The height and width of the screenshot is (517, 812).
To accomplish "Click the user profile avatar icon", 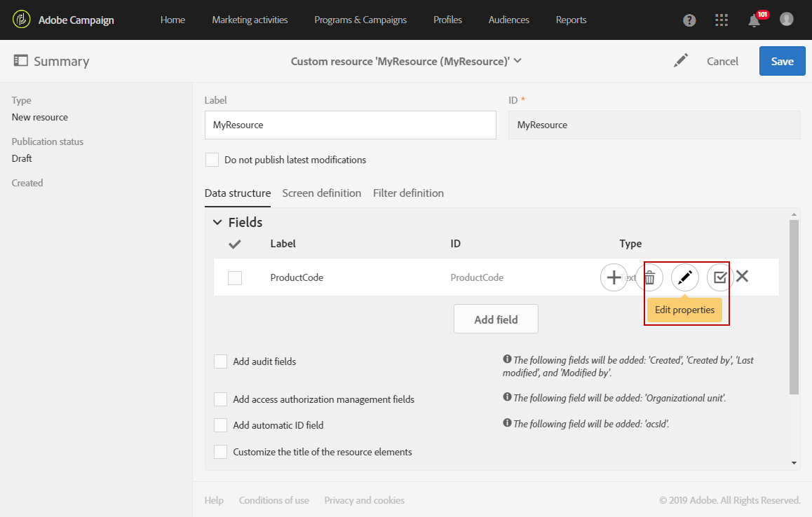I will point(787,20).
